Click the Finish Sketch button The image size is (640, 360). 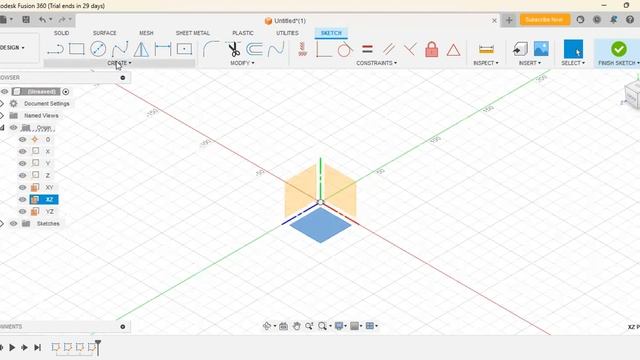coord(618,53)
